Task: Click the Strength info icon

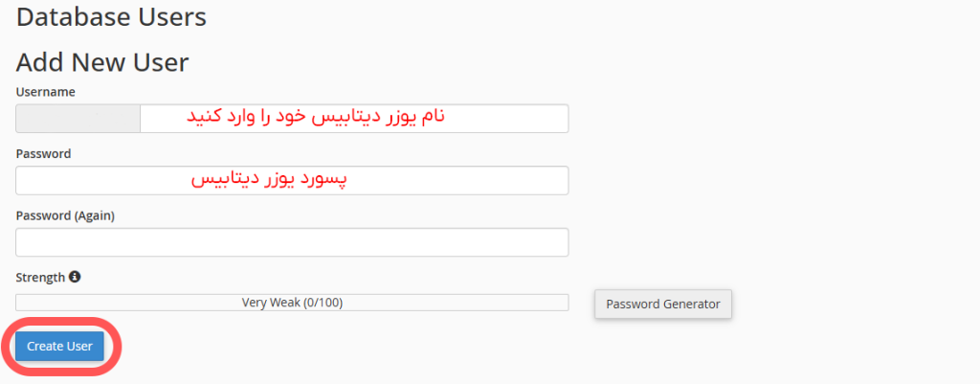Action: pyautogui.click(x=75, y=277)
